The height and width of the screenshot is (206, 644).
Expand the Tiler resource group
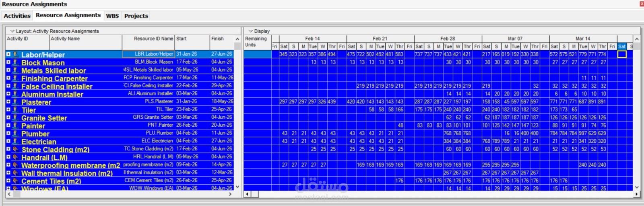[x=8, y=109]
